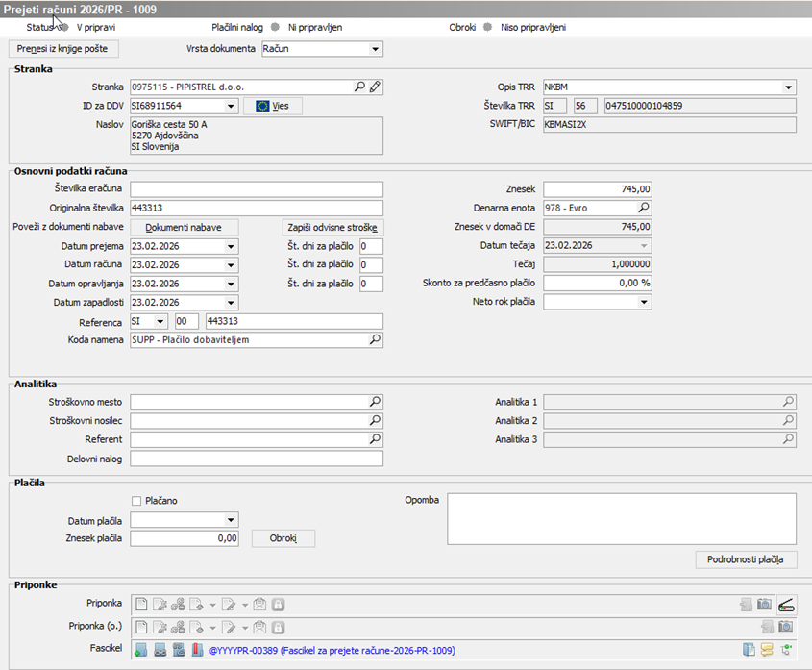Click the yellow database icon in Fascikel row
This screenshot has width=812, height=670.
click(768, 650)
